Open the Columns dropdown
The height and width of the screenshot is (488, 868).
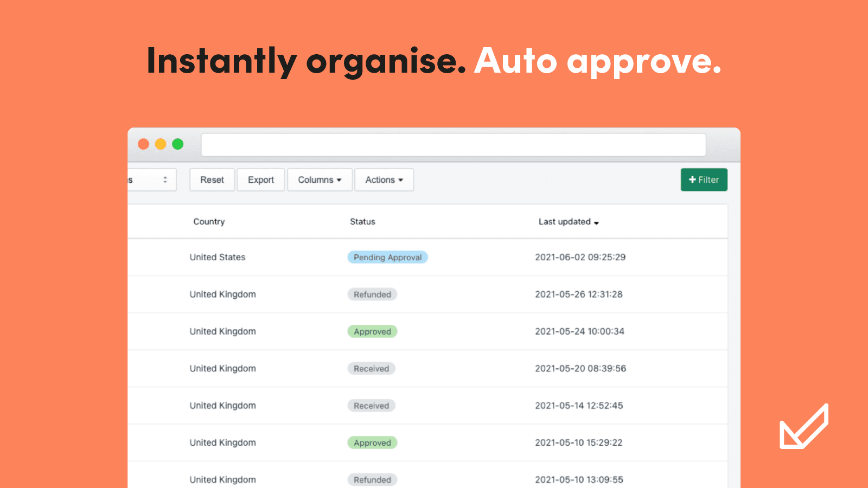pos(320,179)
